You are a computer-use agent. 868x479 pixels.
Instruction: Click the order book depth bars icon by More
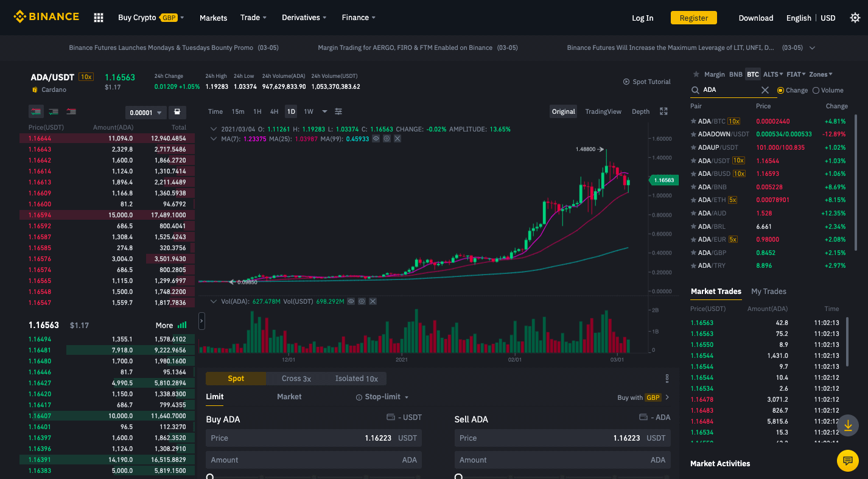(181, 326)
